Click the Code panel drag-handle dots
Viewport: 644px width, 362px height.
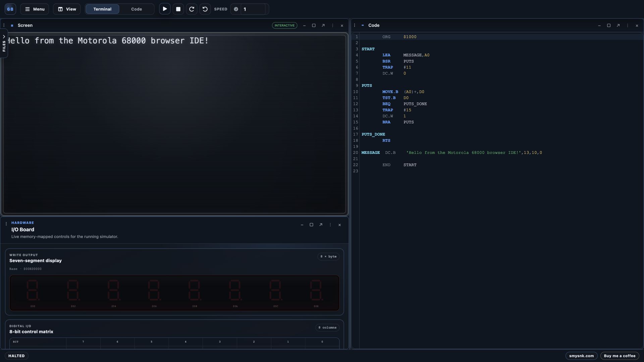tap(355, 25)
